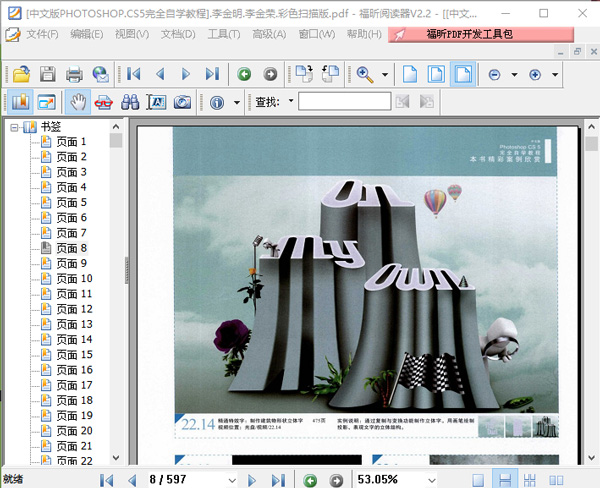Set fit page view
600x488 pixels.
436,74
